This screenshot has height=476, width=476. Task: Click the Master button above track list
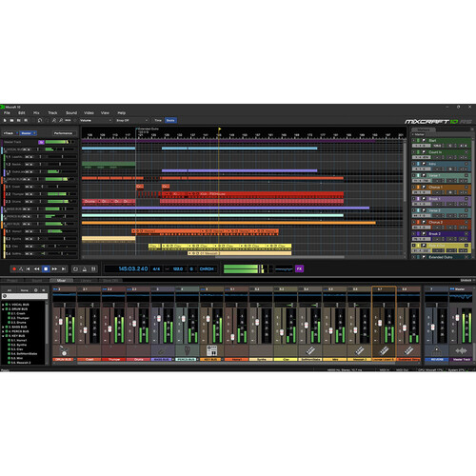29,133
